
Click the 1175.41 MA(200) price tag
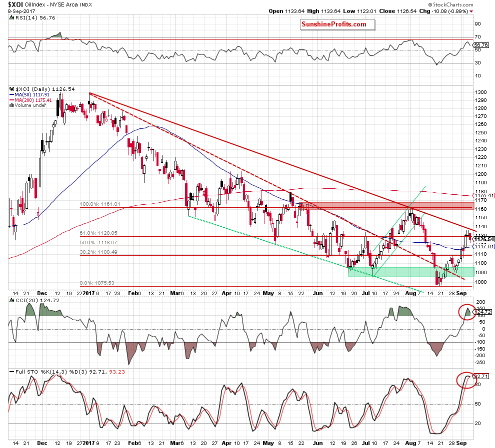tap(483, 195)
